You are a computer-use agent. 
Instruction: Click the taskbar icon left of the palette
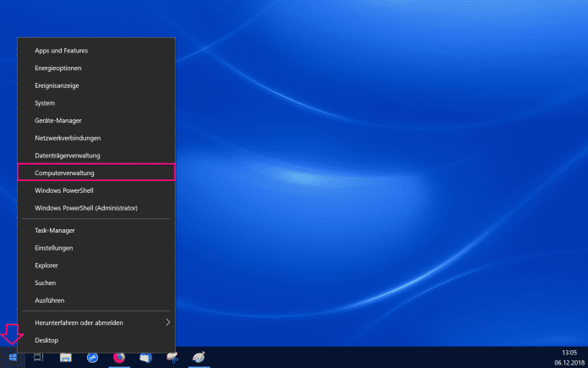(171, 358)
